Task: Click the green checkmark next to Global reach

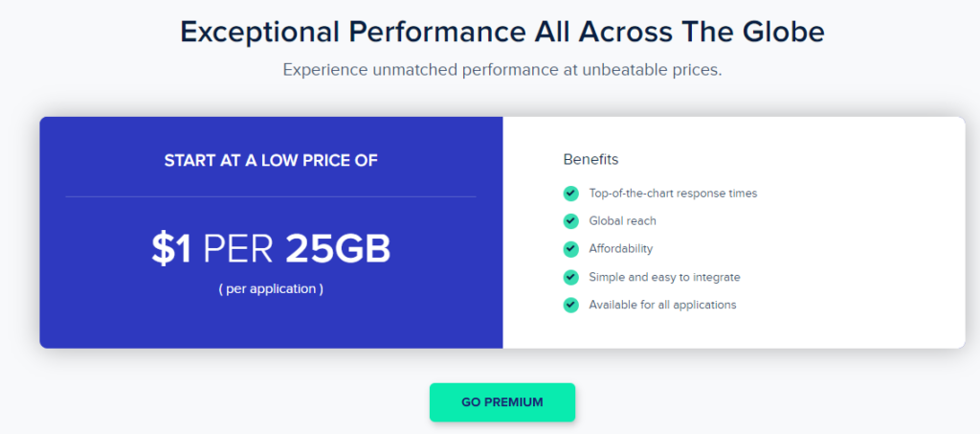Action: [571, 221]
